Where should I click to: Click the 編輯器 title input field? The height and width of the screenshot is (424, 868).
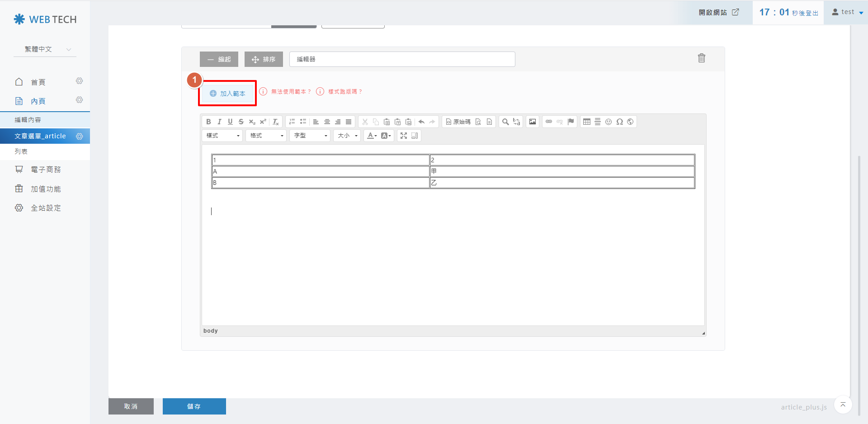coord(402,59)
